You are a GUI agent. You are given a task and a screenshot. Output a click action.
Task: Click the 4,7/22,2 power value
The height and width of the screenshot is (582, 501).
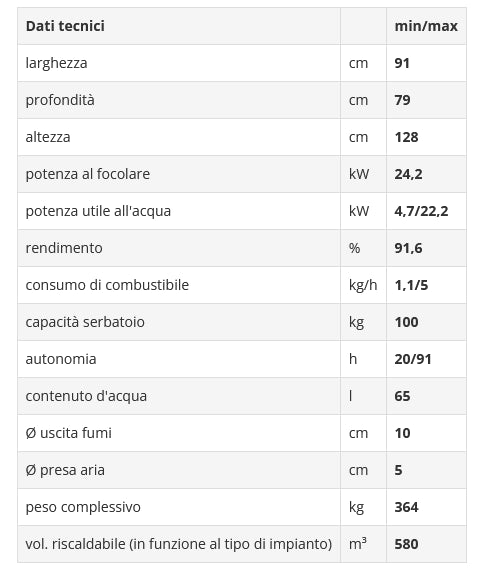tap(421, 211)
